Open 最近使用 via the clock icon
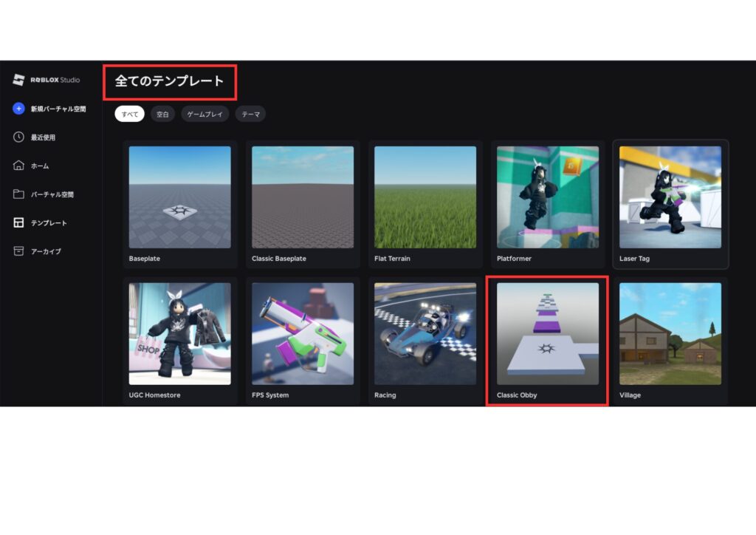756x535 pixels. coord(19,137)
